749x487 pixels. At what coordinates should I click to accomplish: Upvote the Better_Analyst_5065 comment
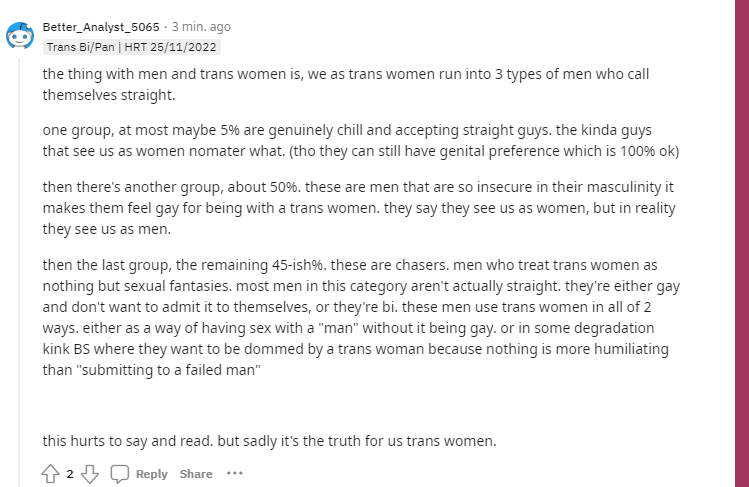pos(50,474)
